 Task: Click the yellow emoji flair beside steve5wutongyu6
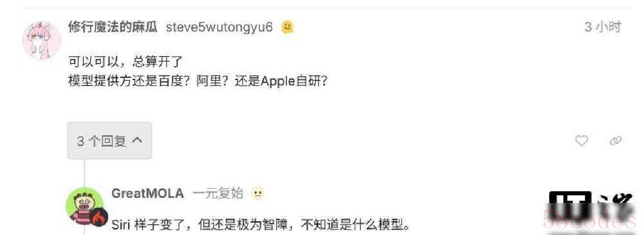click(288, 27)
